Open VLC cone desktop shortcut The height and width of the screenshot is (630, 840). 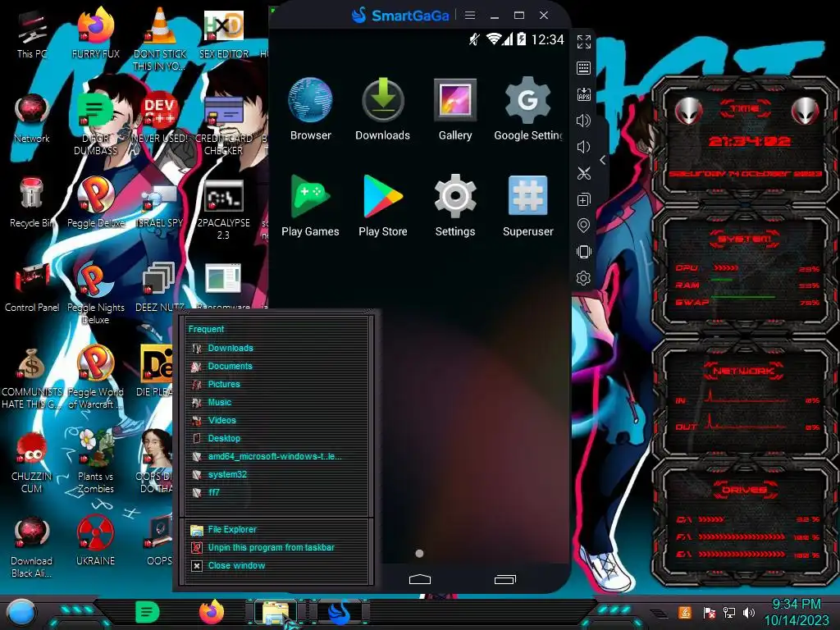click(160, 39)
